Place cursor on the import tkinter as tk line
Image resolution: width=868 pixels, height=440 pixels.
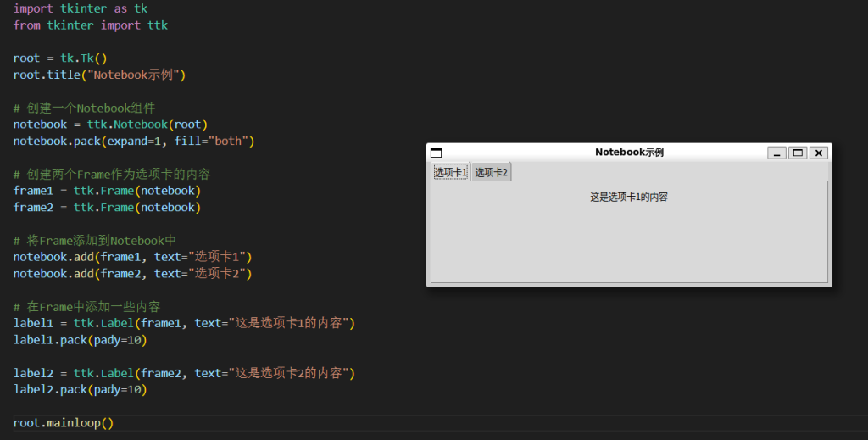81,8
